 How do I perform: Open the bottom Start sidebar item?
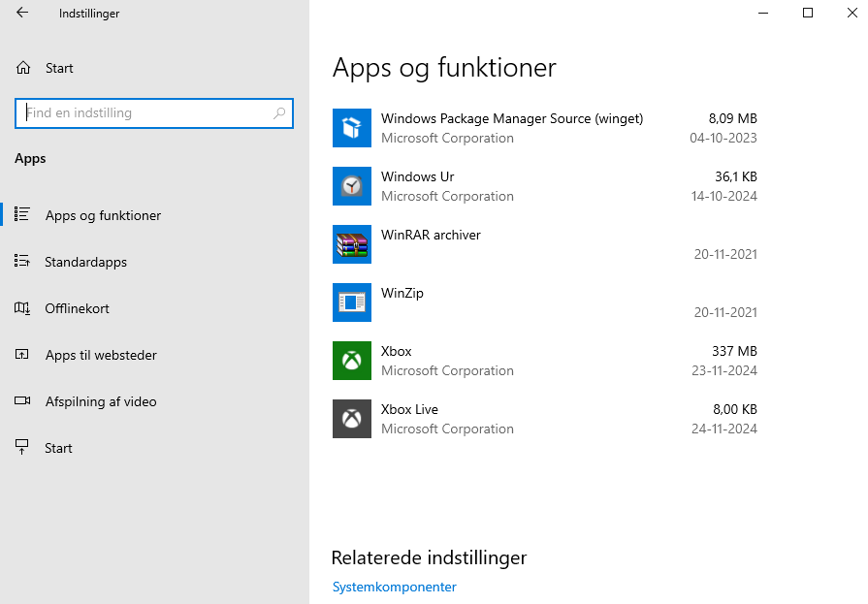coord(58,448)
